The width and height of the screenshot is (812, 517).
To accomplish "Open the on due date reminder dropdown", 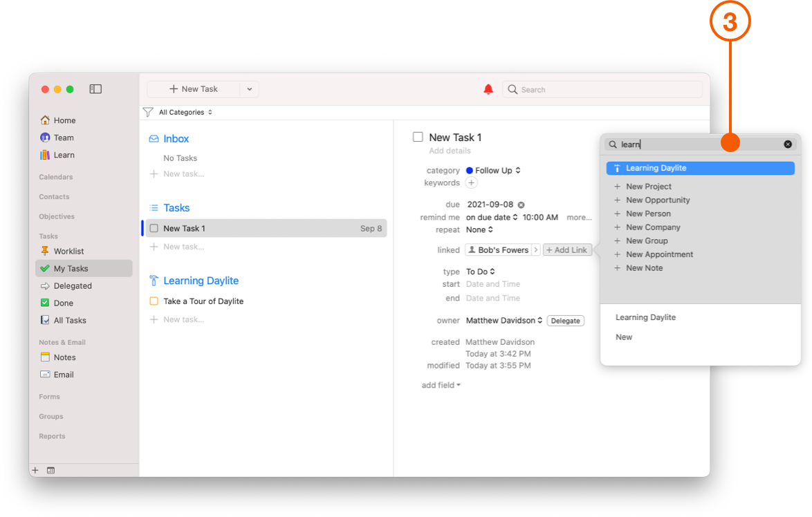I will tap(492, 217).
